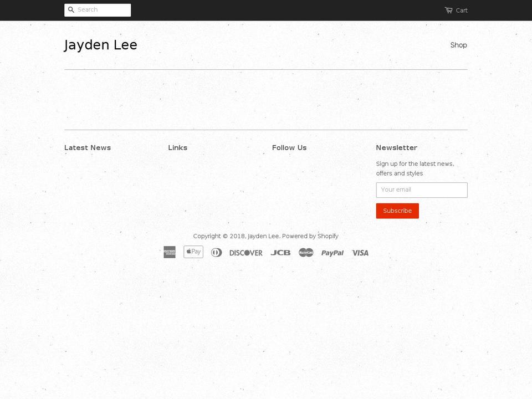Image resolution: width=532 pixels, height=399 pixels.
Task: Click the American Express payment icon
Action: pyautogui.click(x=170, y=252)
